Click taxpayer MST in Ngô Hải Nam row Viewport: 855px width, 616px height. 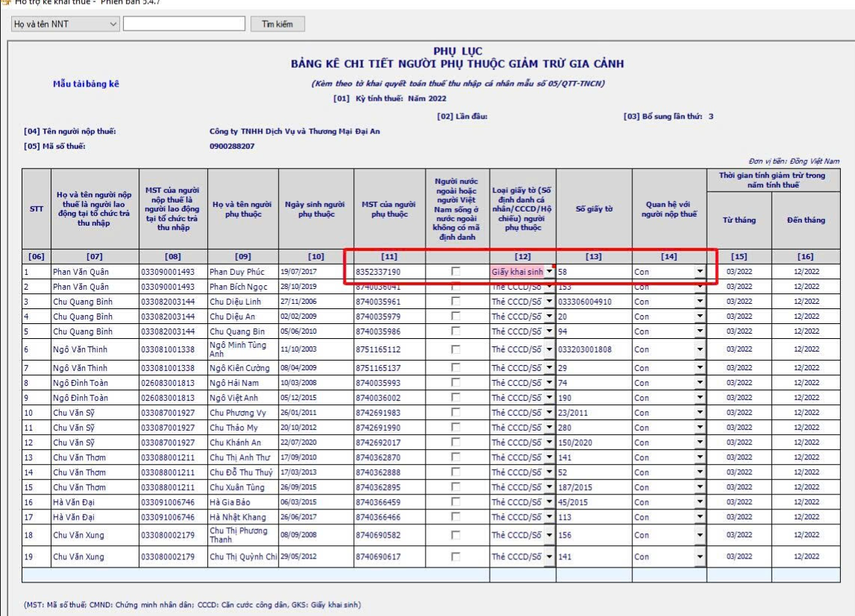coord(172,383)
